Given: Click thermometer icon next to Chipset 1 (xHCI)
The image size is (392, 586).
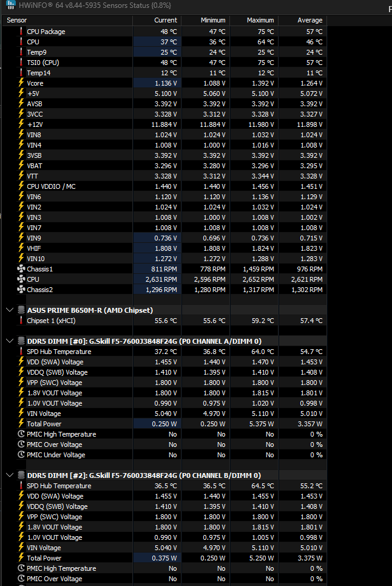Looking at the screenshot, I should point(21,320).
